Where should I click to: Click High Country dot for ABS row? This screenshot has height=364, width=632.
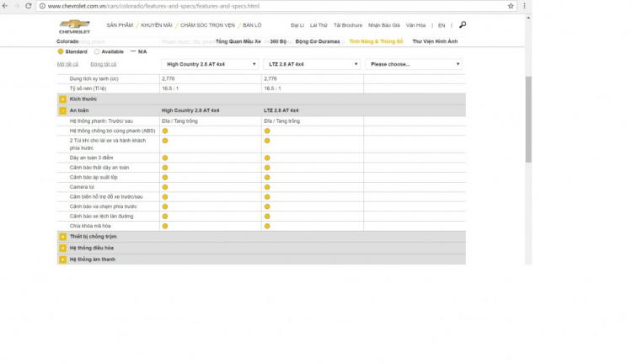(165, 131)
